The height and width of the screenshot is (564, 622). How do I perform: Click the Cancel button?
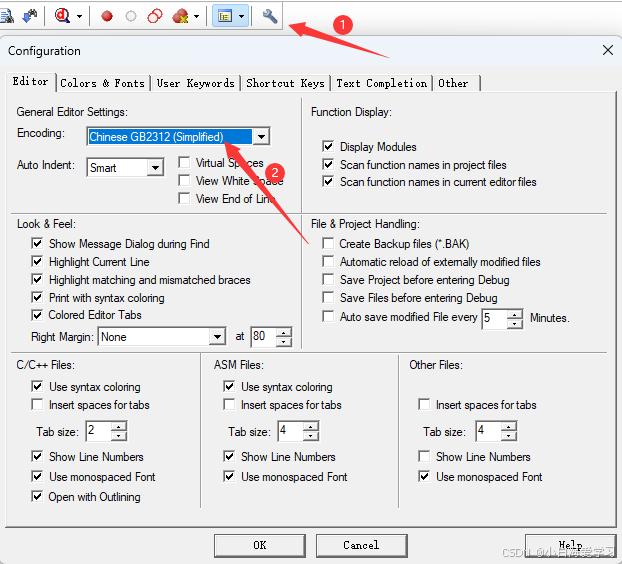coord(361,545)
